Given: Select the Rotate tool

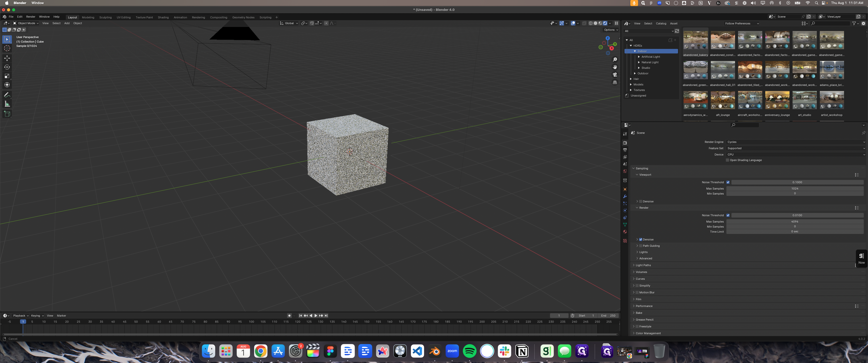Looking at the screenshot, I should [x=7, y=67].
